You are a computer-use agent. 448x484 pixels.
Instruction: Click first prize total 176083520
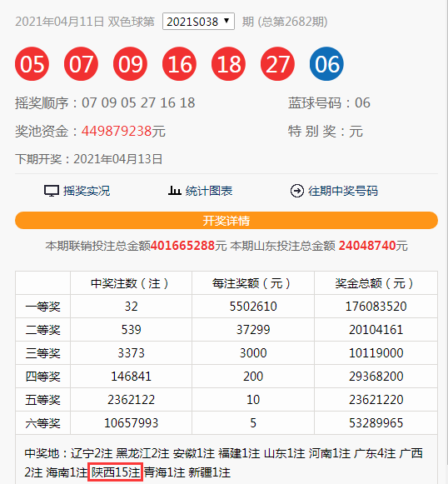coord(376,307)
